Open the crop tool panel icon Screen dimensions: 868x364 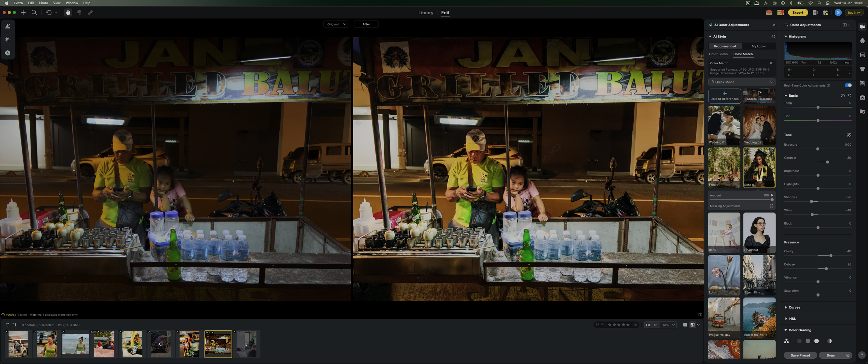pos(862,83)
